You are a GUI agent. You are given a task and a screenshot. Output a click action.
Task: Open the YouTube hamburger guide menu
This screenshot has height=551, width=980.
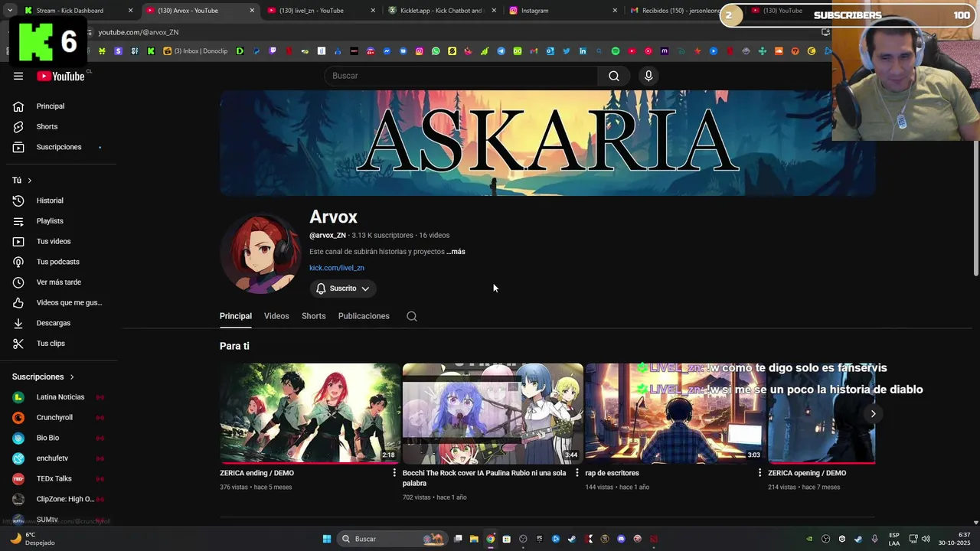pos(18,76)
